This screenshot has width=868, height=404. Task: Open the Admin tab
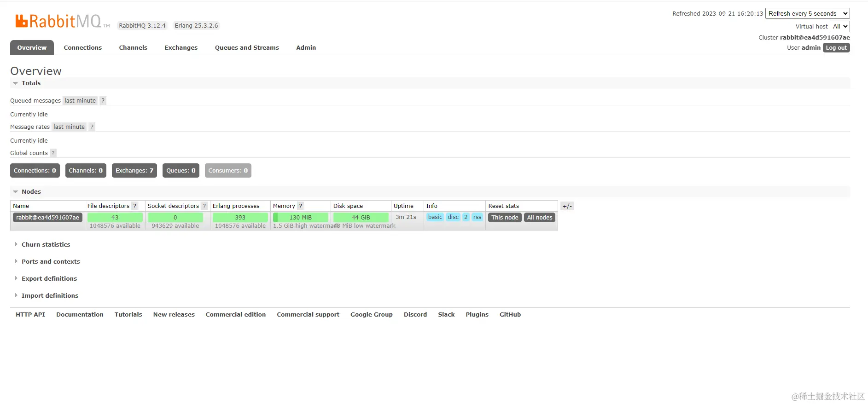point(306,48)
